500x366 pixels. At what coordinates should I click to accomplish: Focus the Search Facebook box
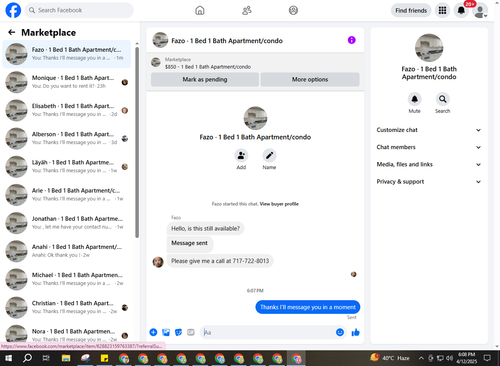[79, 10]
